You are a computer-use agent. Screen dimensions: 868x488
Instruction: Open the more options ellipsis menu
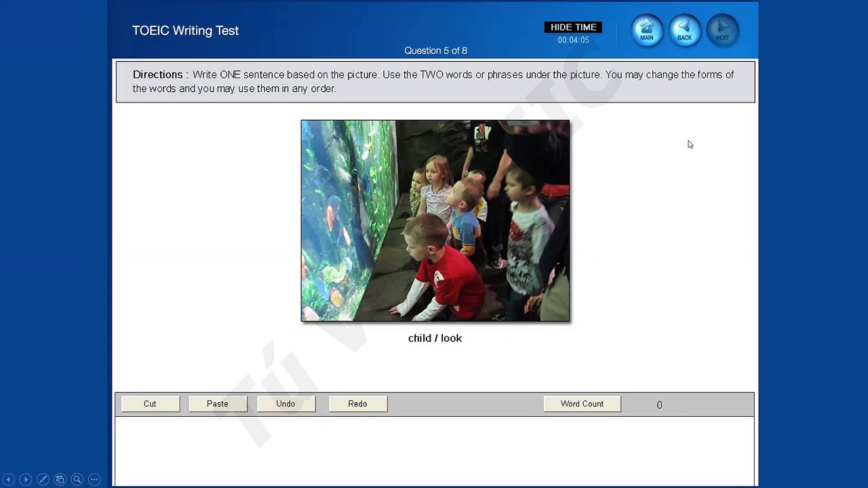point(94,479)
